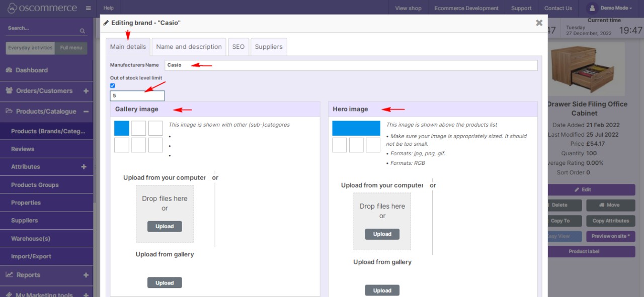Select the Main details tab
Viewport: 644px width, 297px height.
pyautogui.click(x=128, y=47)
